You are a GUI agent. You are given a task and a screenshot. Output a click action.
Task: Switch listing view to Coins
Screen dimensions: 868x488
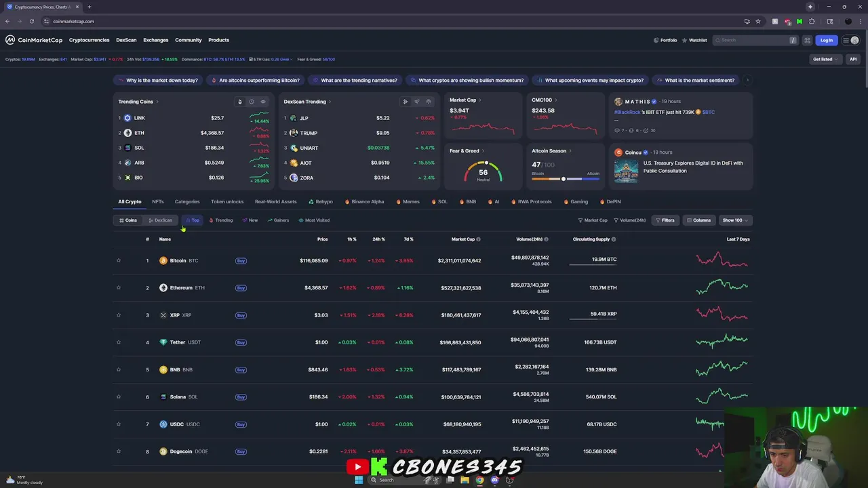point(128,220)
